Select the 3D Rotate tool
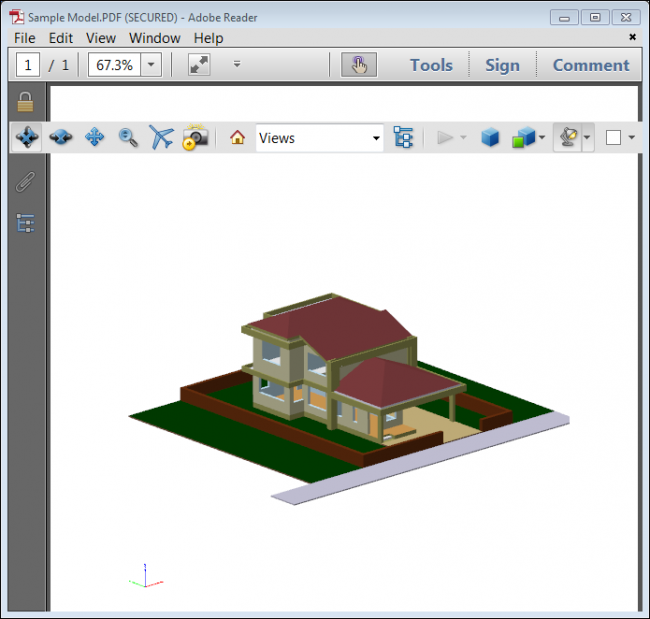Image resolution: width=650 pixels, height=619 pixels. (x=28, y=138)
